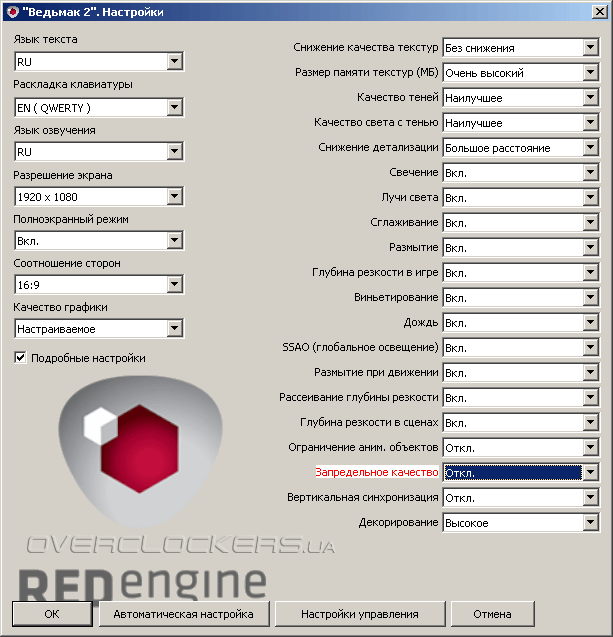Open the Рассеивание глубины резкости dropdown

click(x=521, y=397)
